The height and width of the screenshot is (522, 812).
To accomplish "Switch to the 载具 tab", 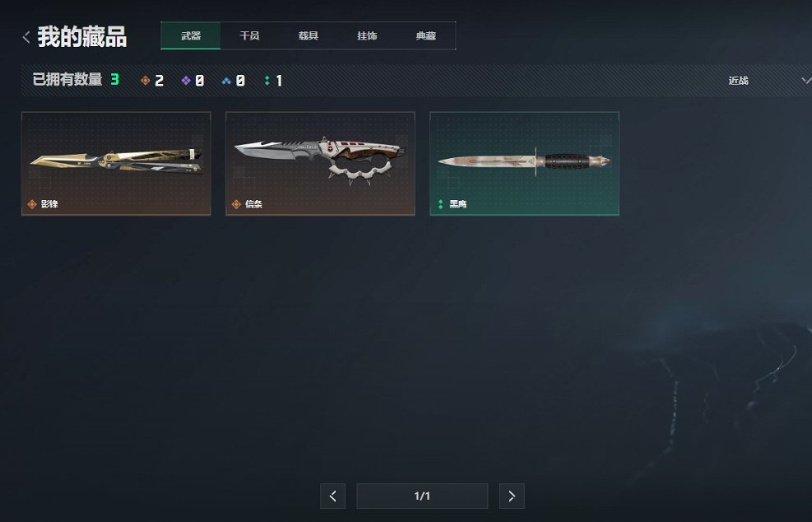I will (309, 35).
